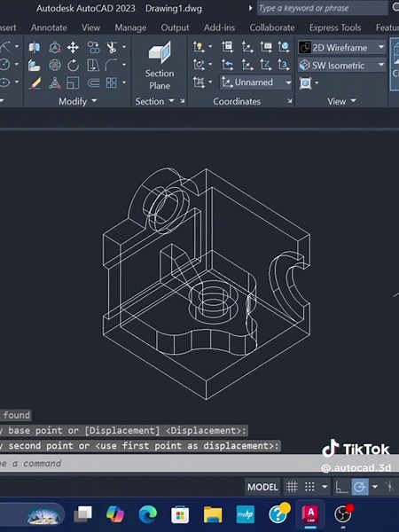Click the Erase tool icon
This screenshot has width=399, height=532.
[35, 82]
